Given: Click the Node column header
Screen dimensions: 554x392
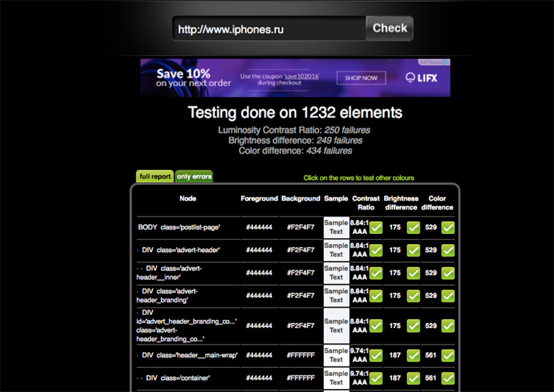Looking at the screenshot, I should point(188,198).
